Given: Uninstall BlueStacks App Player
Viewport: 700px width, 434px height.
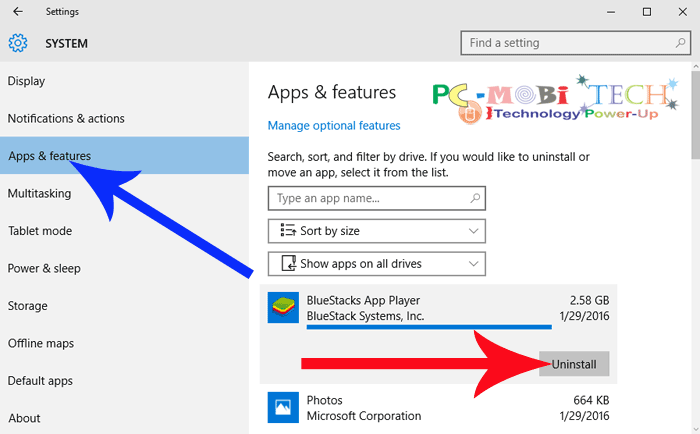Looking at the screenshot, I should [x=574, y=364].
